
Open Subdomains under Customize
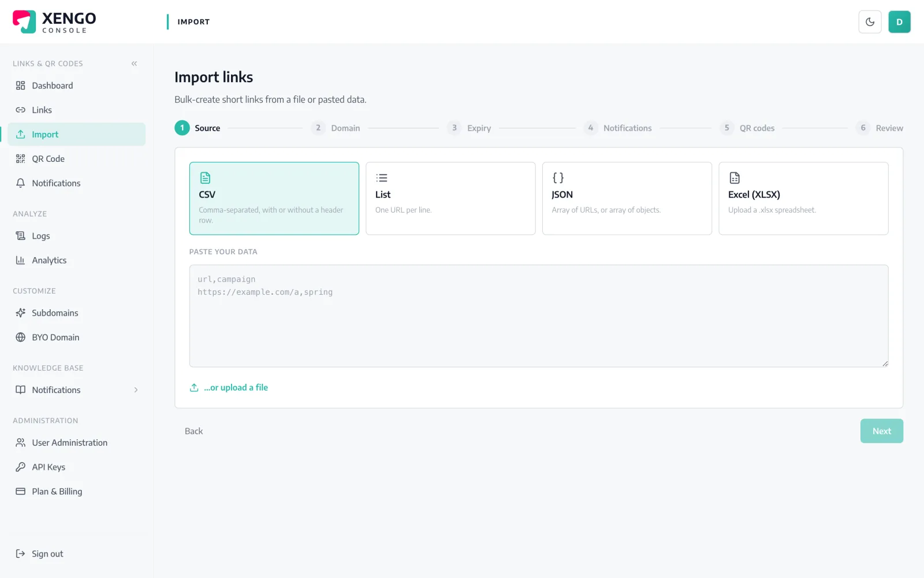pyautogui.click(x=77, y=313)
